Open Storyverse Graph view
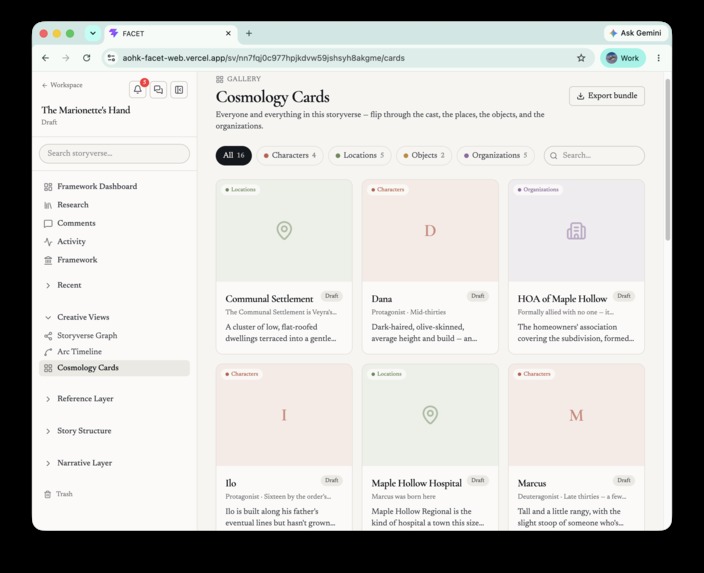The image size is (704, 573). click(x=114, y=336)
